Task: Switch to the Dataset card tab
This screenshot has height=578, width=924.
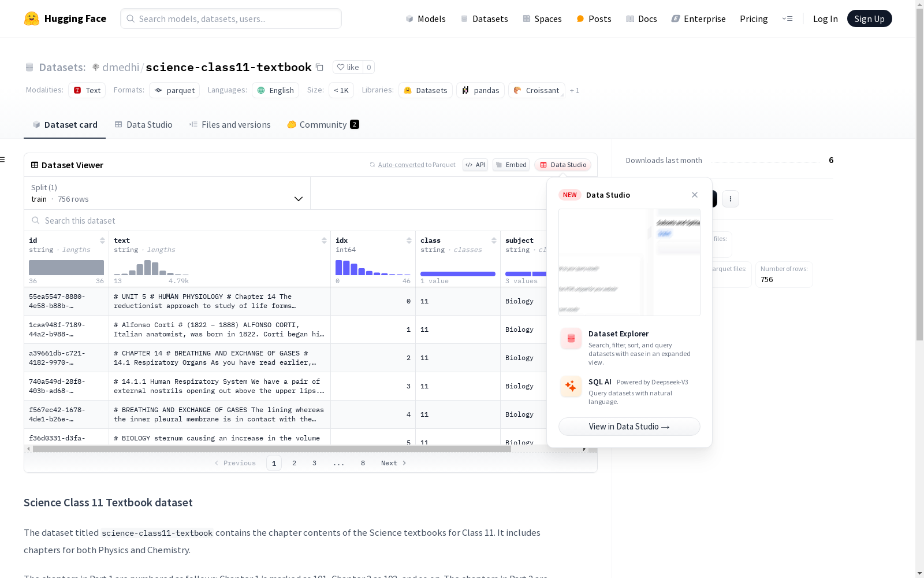Action: tap(65, 124)
